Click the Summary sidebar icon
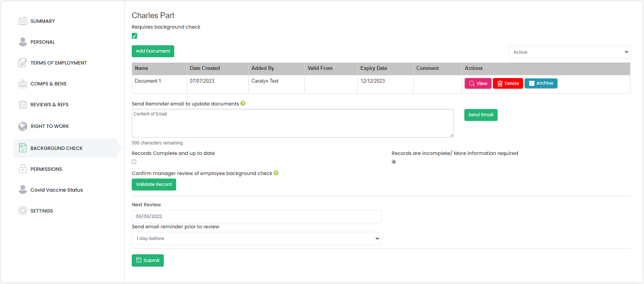The width and height of the screenshot is (644, 284). click(23, 21)
